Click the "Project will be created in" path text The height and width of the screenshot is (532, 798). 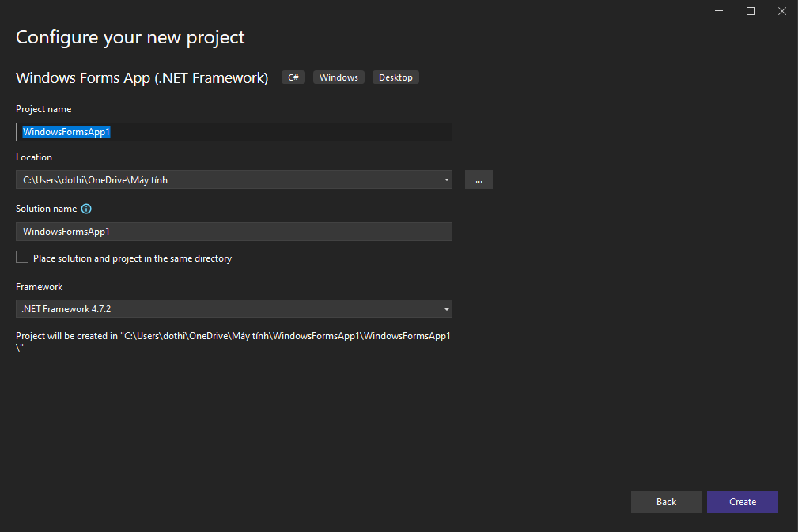233,336
